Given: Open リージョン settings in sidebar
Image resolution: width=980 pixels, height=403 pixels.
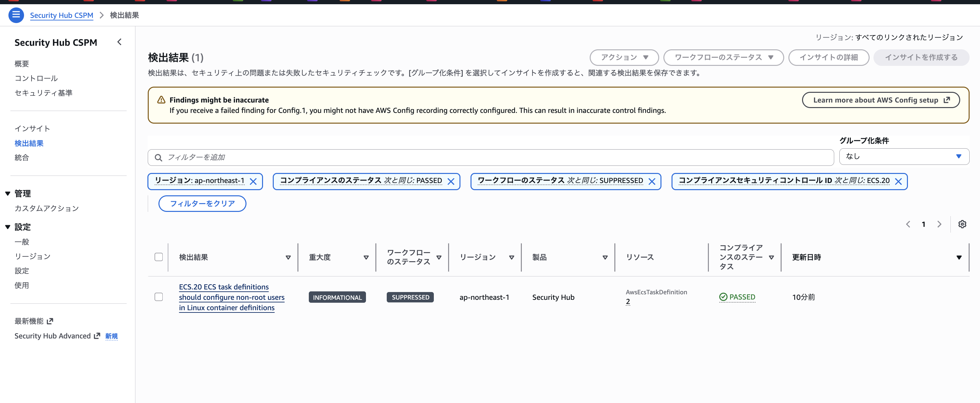Looking at the screenshot, I should click(x=33, y=256).
